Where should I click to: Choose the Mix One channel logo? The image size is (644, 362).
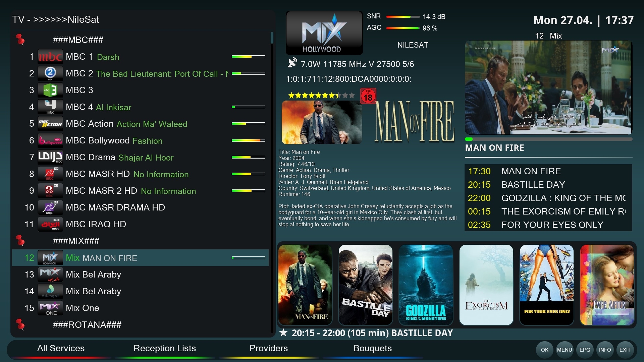tap(50, 308)
